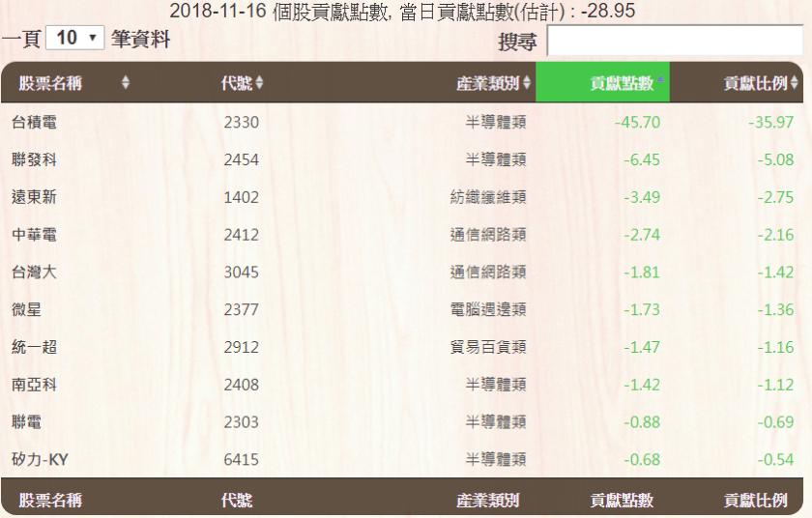The width and height of the screenshot is (812, 518).
Task: Click the 中華電 row name
Action: pos(34,235)
